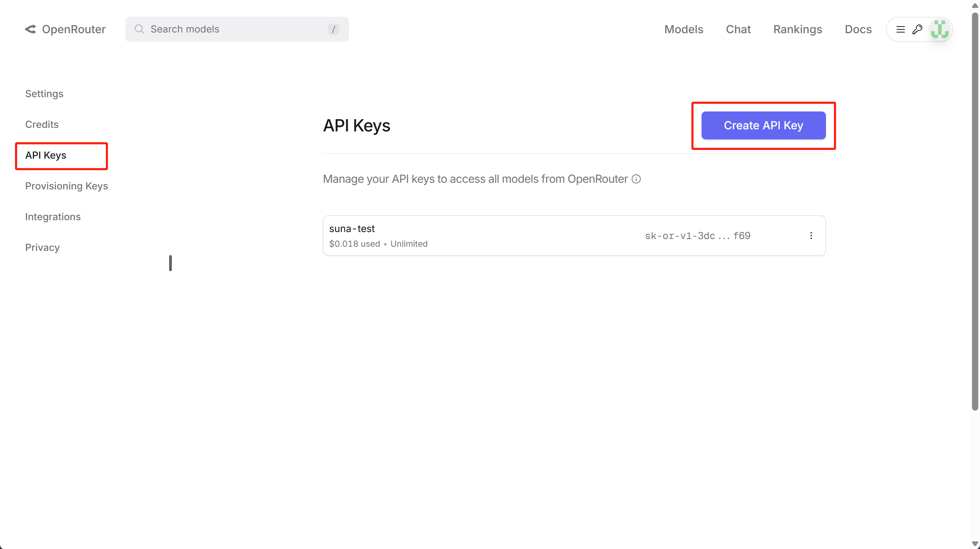Image resolution: width=980 pixels, height=549 pixels.
Task: Select API Keys in sidebar
Action: (46, 155)
